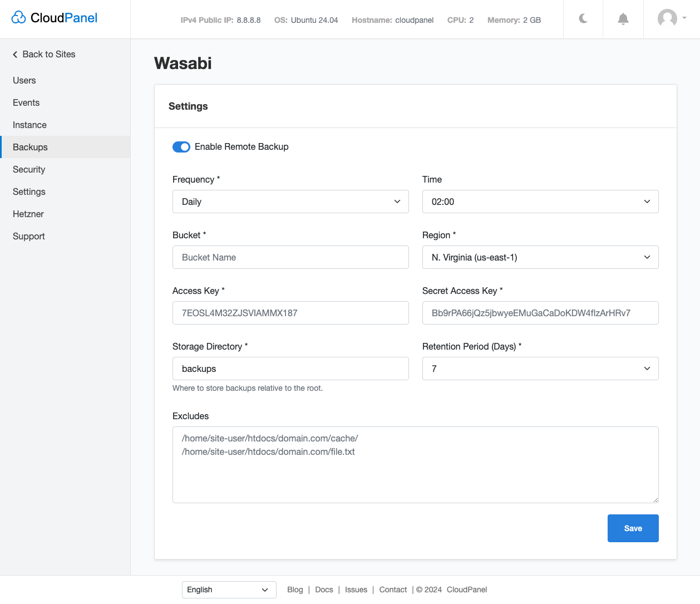Image resolution: width=700 pixels, height=604 pixels.
Task: Open the Time dropdown
Action: tap(540, 202)
